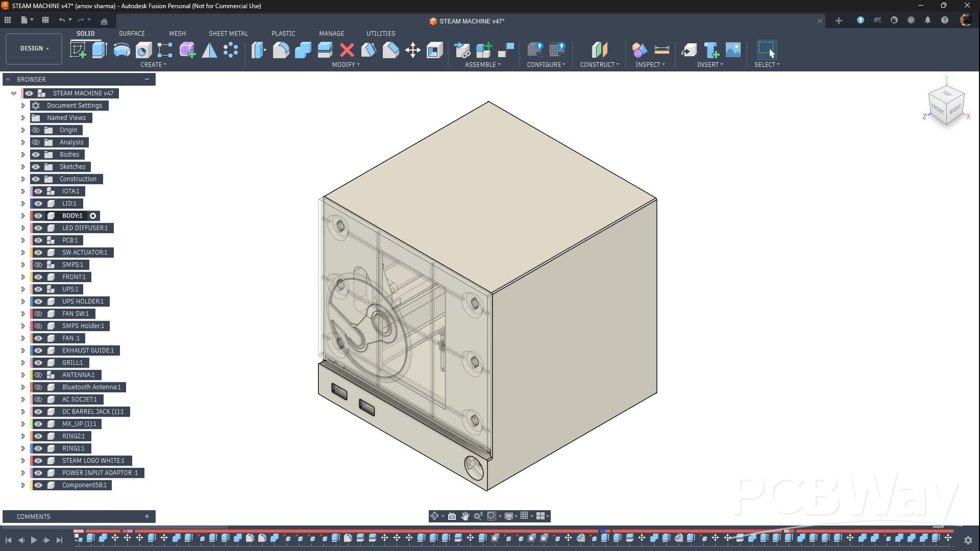Click the New Component icon in Assemble
This screenshot has width=980, height=551.
pos(484,50)
